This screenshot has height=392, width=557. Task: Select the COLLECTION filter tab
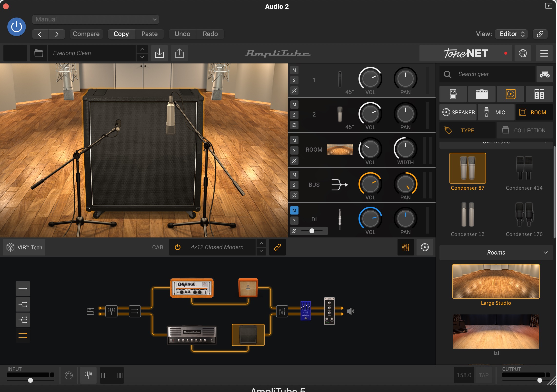click(525, 130)
